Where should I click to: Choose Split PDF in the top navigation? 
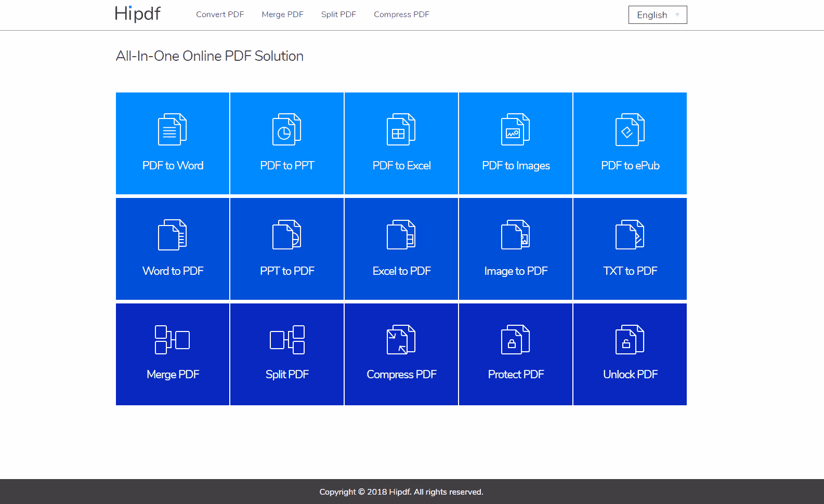338,15
